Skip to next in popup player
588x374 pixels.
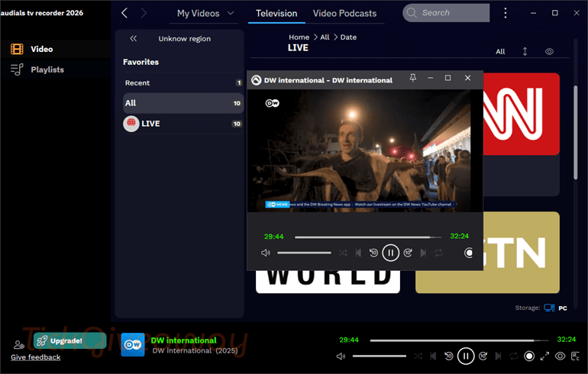[423, 253]
